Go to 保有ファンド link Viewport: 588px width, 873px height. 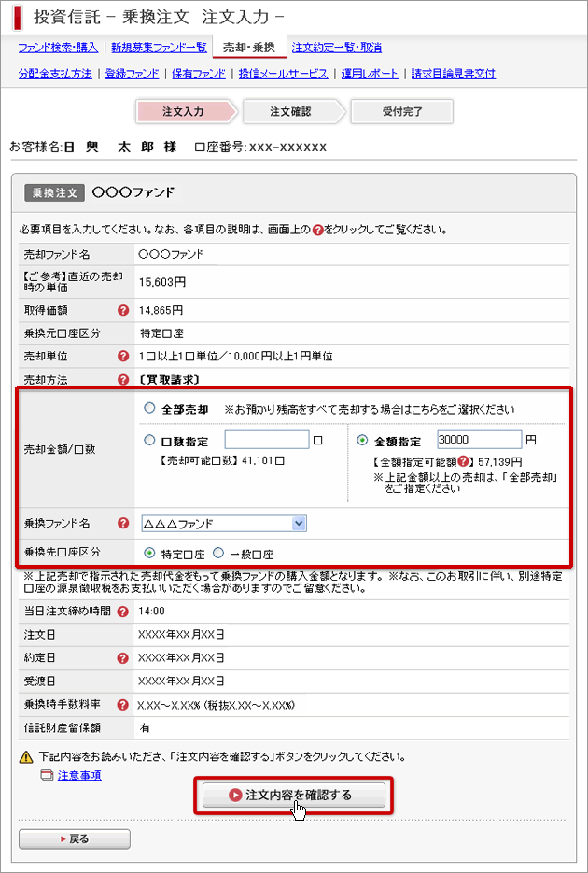click(199, 74)
